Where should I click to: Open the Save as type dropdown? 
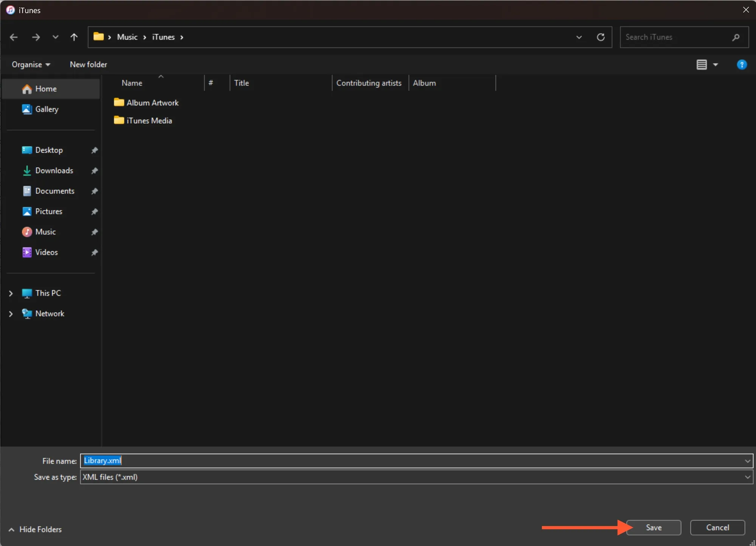coord(747,477)
